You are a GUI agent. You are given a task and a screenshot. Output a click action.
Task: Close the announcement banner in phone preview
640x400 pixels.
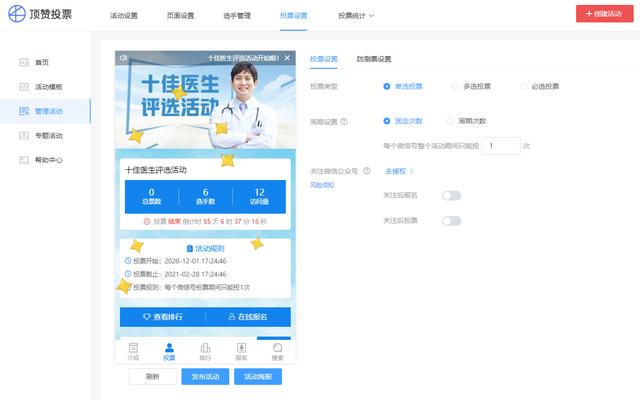tap(287, 59)
